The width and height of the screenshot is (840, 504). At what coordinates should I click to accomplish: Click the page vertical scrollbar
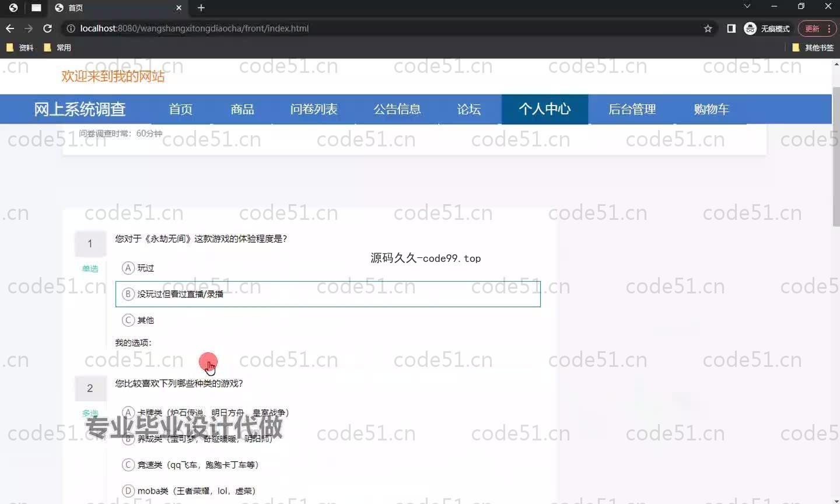[836, 157]
